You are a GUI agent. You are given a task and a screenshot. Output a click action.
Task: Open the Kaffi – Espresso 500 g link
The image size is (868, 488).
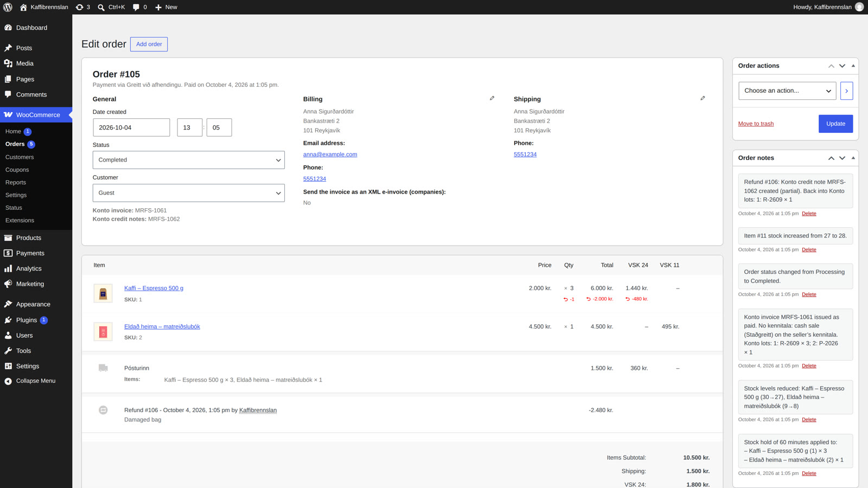pos(154,288)
